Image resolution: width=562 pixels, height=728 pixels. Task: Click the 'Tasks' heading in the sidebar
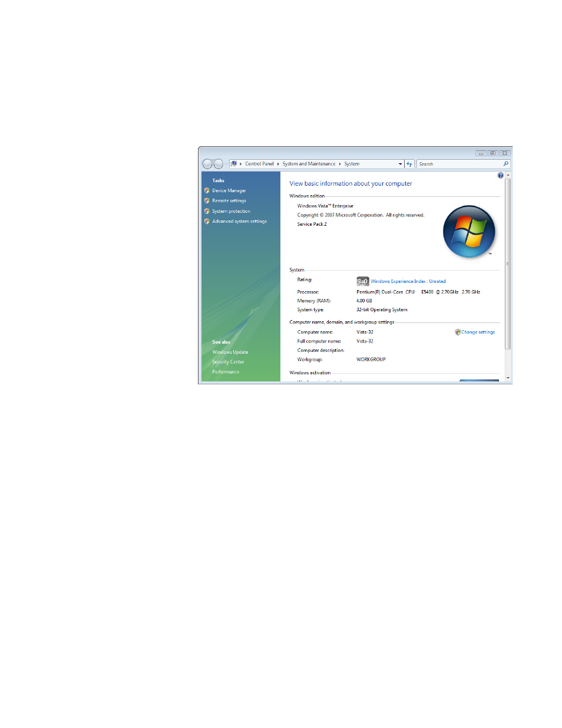point(218,181)
